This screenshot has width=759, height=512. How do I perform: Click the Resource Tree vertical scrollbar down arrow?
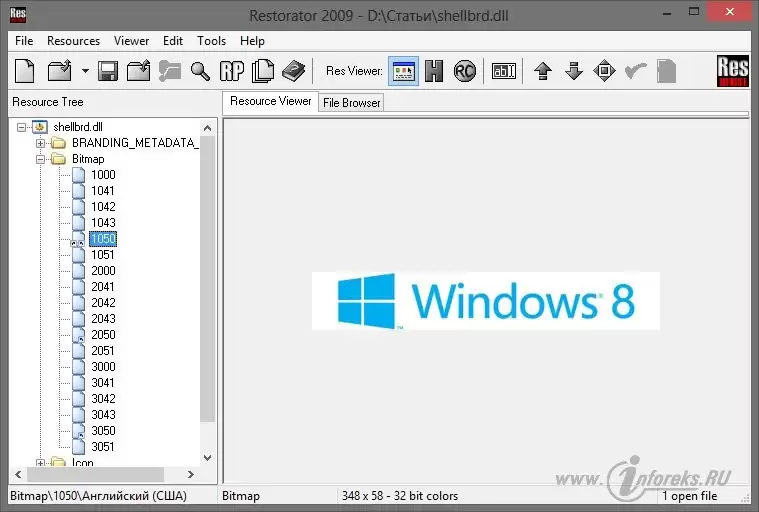coord(208,457)
